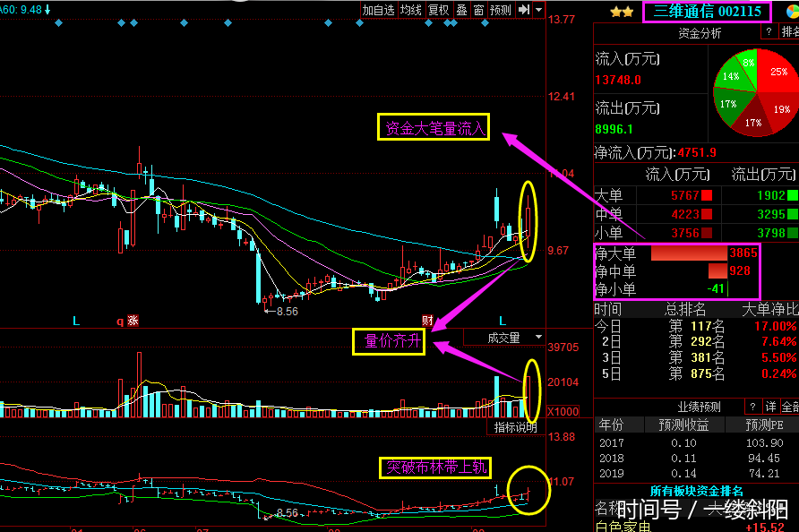The width and height of the screenshot is (799, 532).
Task: Click the 5日 rank row 第875名
Action: pos(696,374)
